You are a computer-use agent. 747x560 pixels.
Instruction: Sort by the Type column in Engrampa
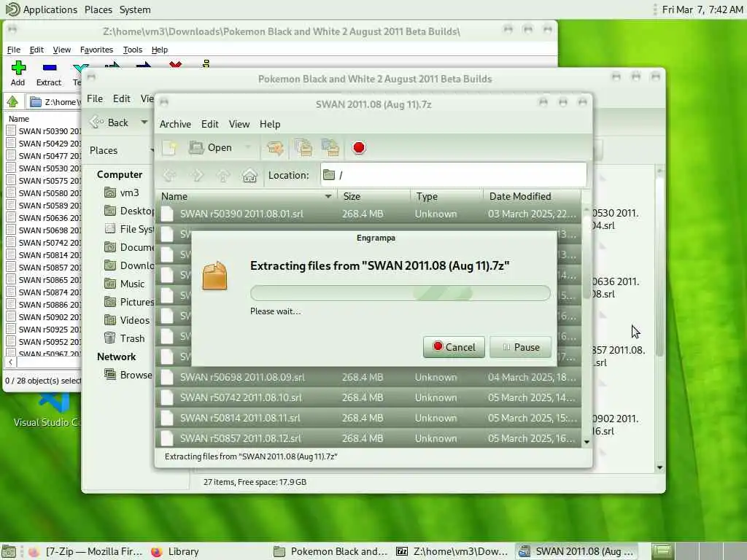pyautogui.click(x=447, y=196)
